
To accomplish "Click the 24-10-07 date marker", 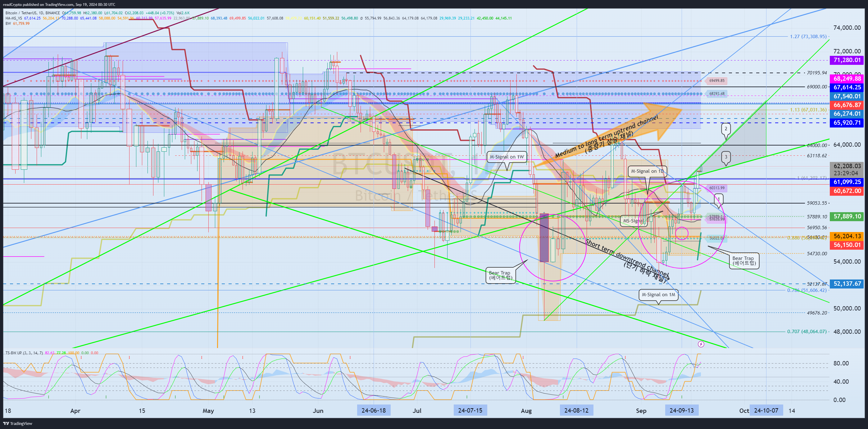I will pos(766,410).
